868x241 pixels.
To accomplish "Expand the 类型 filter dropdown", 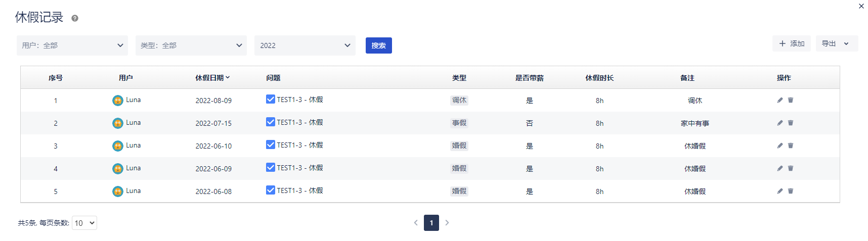I will coord(191,45).
